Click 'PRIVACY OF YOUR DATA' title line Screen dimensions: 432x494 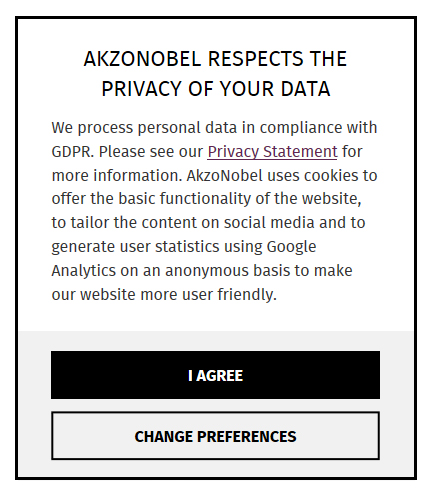pos(216,89)
